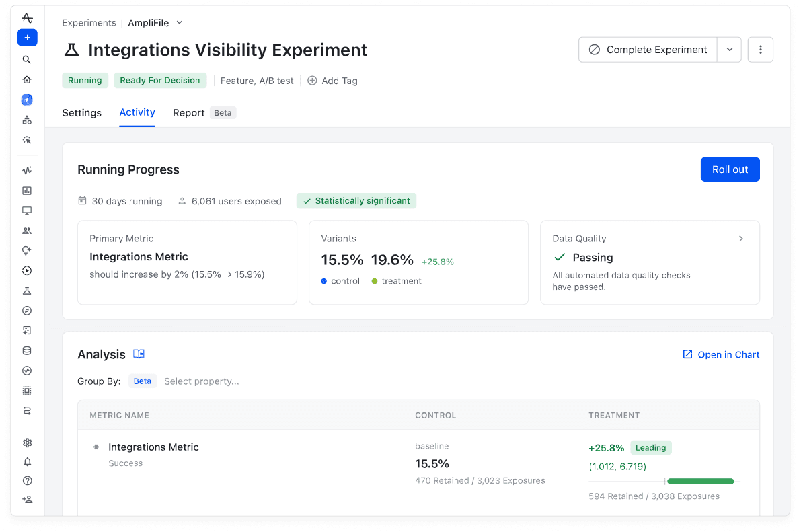Click the lightbulb sparkle sidebar icon

coord(27,250)
